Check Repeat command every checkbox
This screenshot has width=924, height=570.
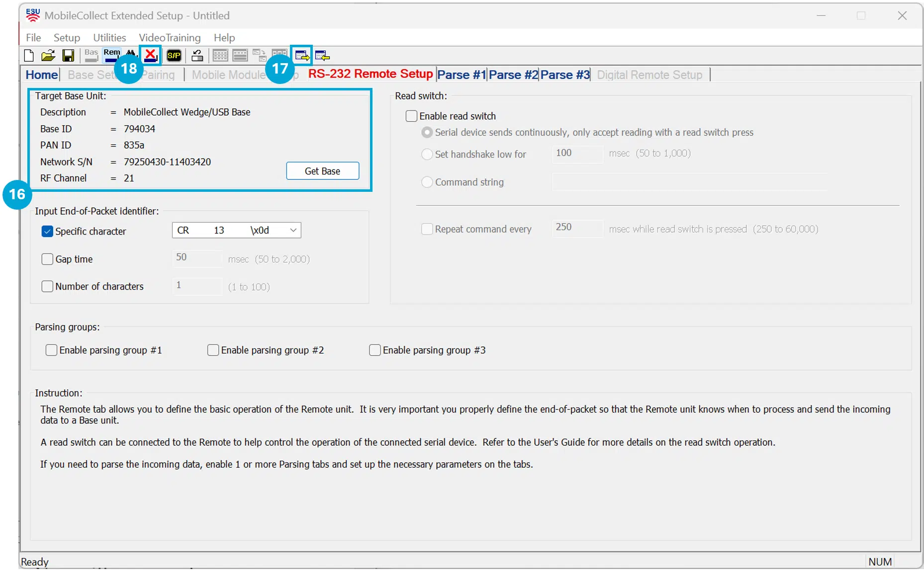(427, 229)
